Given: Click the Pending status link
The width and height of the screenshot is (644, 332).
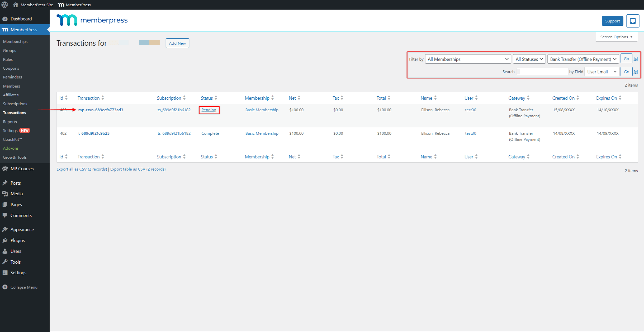Looking at the screenshot, I should (209, 110).
